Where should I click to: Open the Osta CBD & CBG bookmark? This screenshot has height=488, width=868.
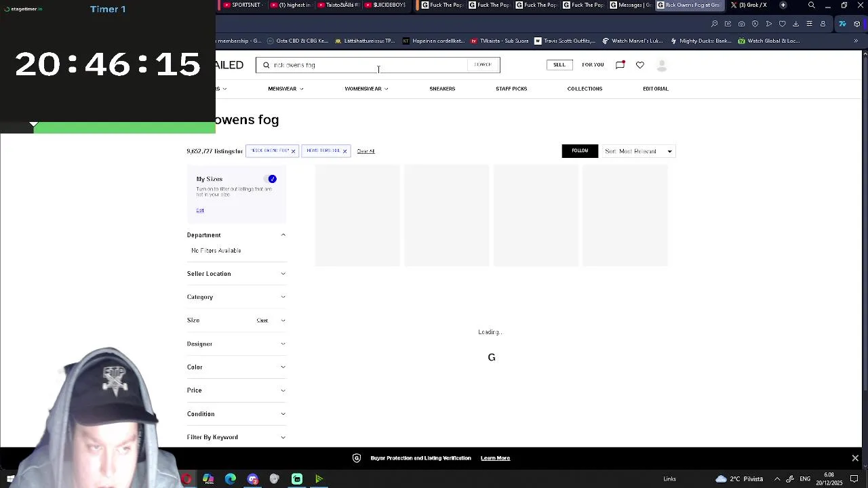[x=298, y=41]
